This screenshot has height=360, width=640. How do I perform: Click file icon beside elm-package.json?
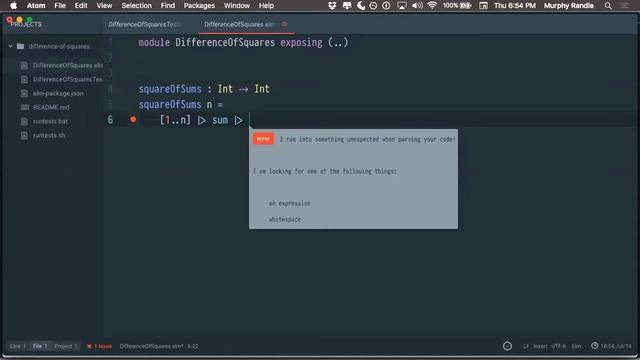24,93
